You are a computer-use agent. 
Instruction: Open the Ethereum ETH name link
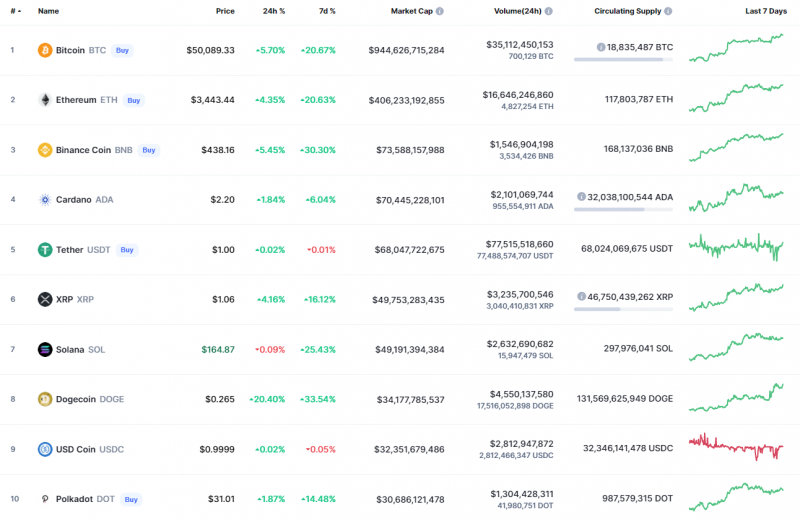click(x=86, y=100)
